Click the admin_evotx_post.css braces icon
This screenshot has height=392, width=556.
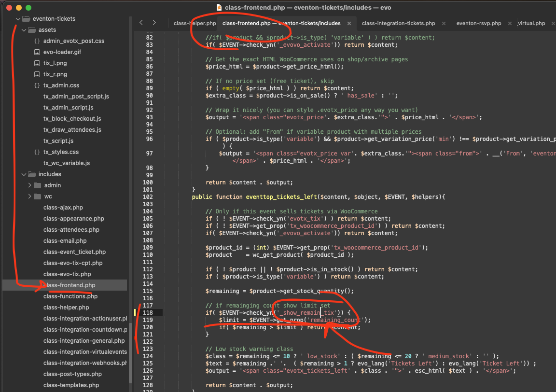pos(37,41)
